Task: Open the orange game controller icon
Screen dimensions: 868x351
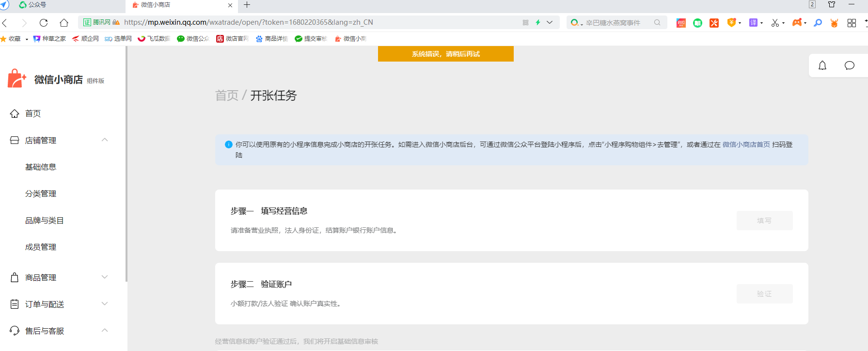Action: click(x=797, y=23)
